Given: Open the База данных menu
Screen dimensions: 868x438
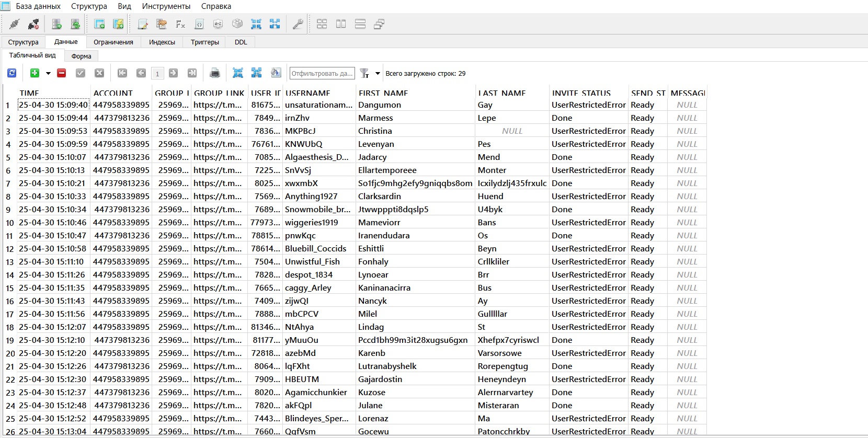Looking at the screenshot, I should point(38,6).
